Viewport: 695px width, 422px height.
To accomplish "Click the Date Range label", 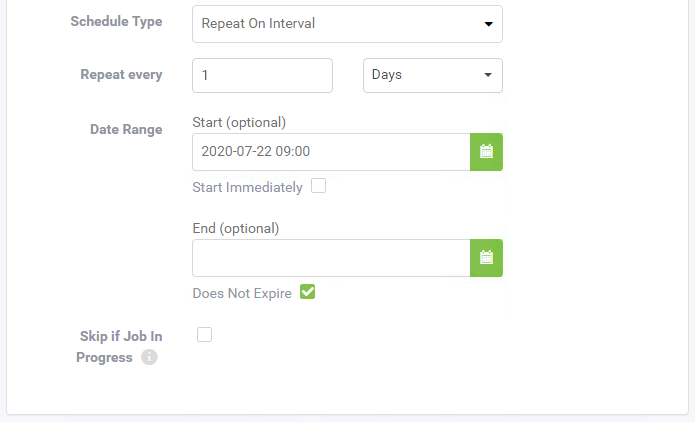I will point(126,129).
